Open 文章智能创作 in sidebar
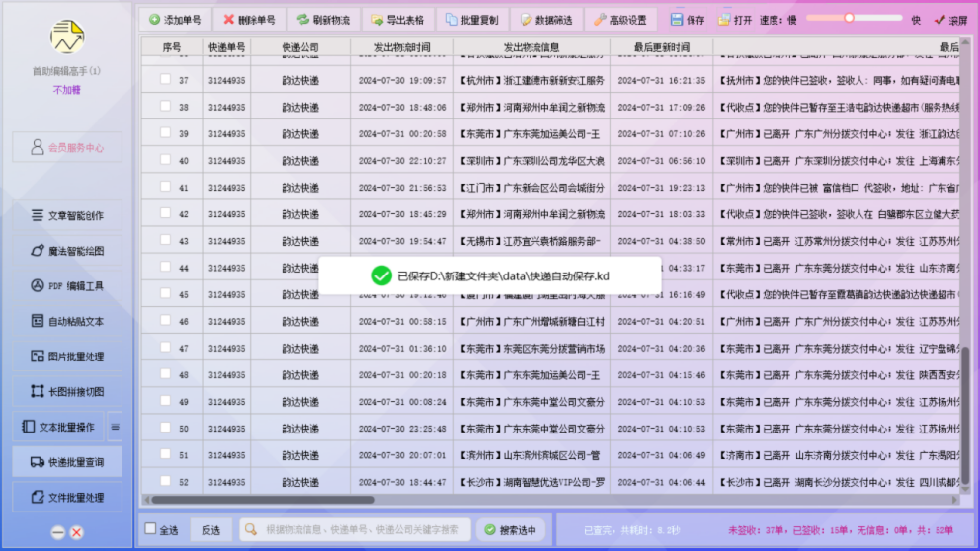The width and height of the screenshot is (980, 551). tap(67, 215)
